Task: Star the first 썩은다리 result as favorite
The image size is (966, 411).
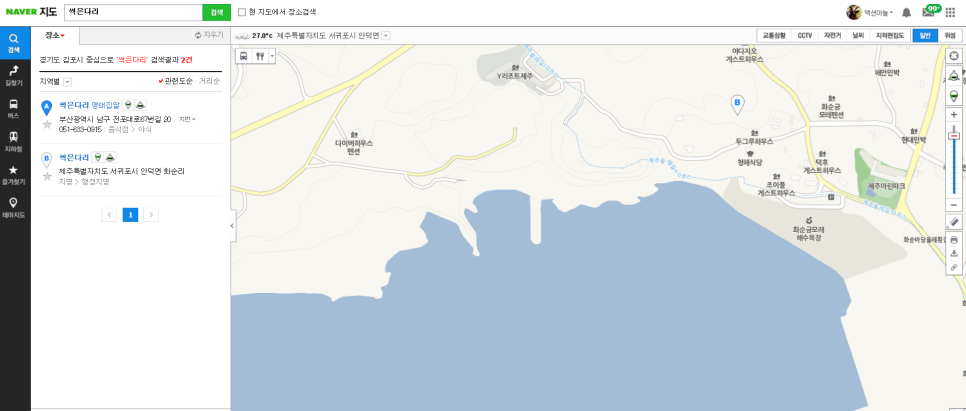Action: pos(47,124)
